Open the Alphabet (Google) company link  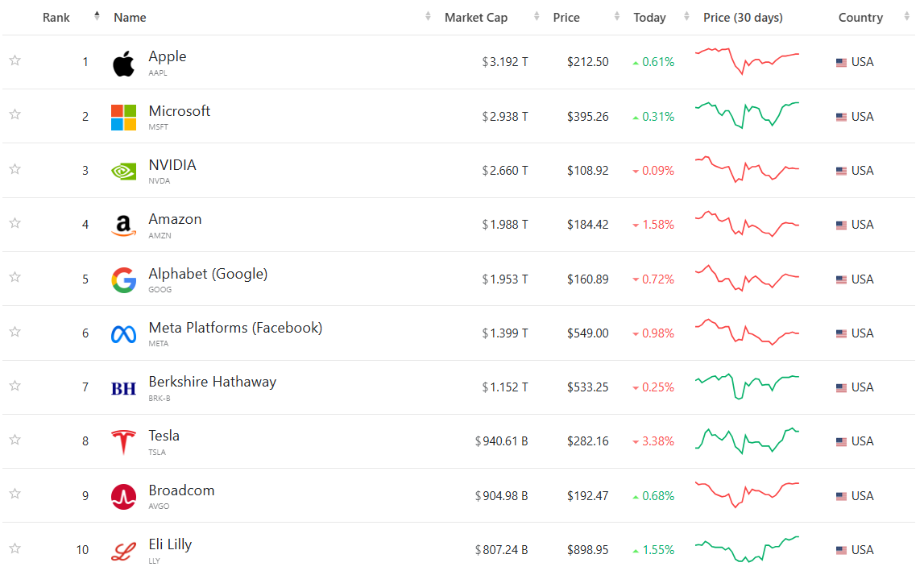coord(208,274)
